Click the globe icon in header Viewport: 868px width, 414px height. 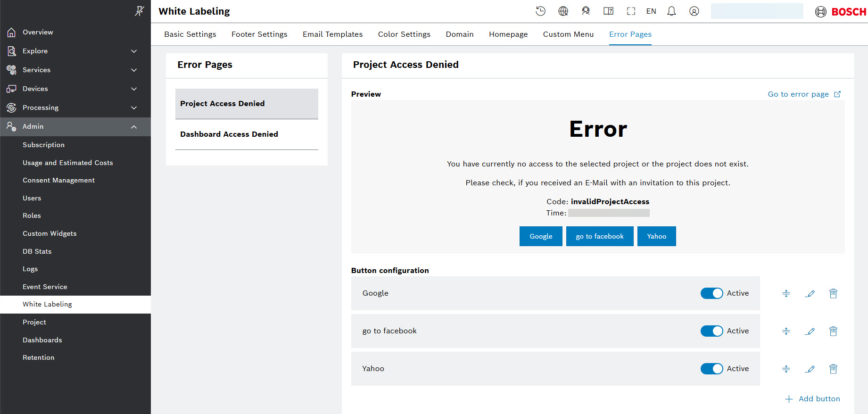click(x=563, y=11)
